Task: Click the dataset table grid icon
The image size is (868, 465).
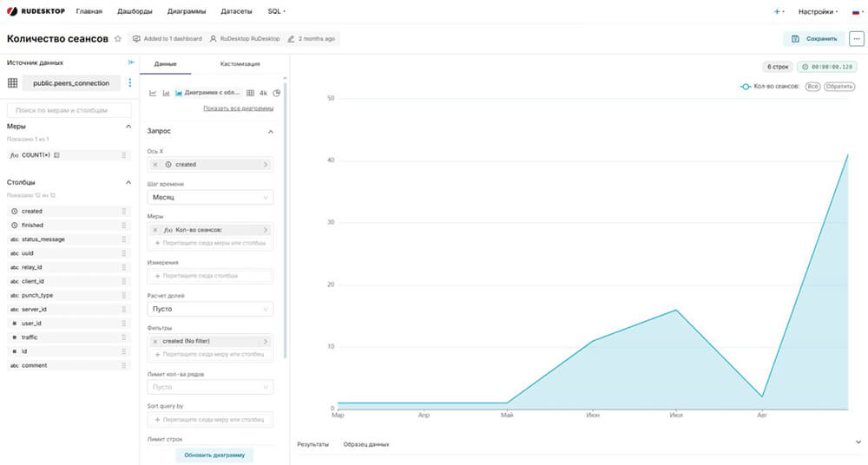Action: (13, 83)
